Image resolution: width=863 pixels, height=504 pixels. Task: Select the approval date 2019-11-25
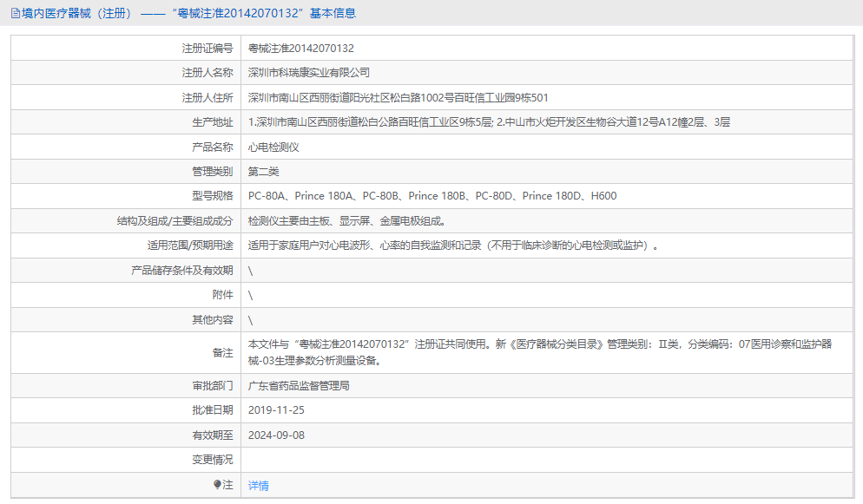276,410
